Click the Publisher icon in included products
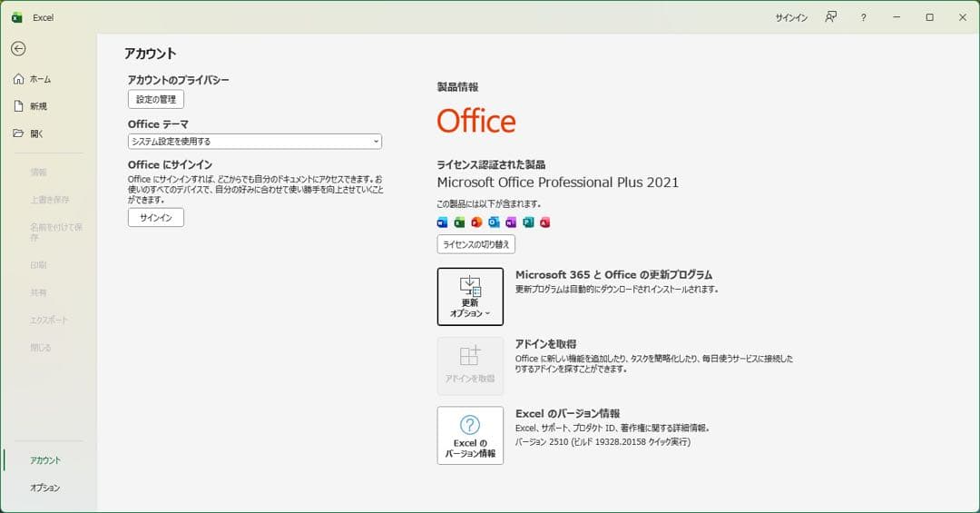 [528, 222]
